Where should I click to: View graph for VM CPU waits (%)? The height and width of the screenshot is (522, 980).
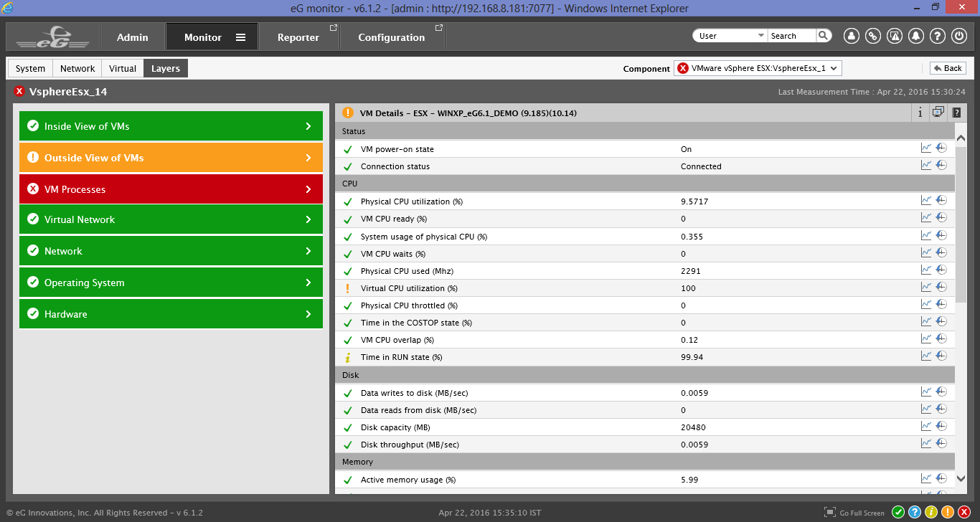coord(926,252)
